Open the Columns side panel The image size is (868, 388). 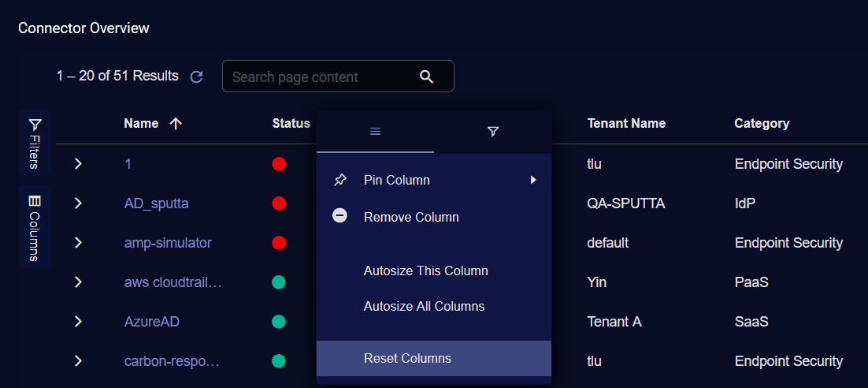point(35,227)
